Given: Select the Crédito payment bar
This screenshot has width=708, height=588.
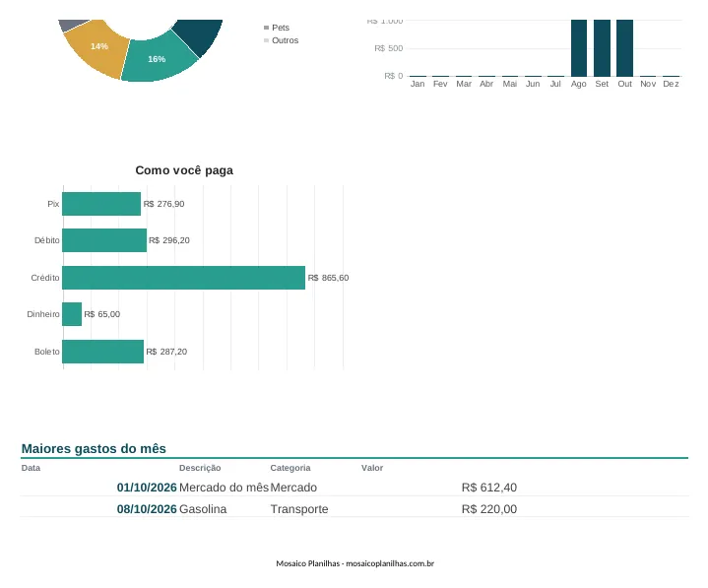Looking at the screenshot, I should pos(184,278).
